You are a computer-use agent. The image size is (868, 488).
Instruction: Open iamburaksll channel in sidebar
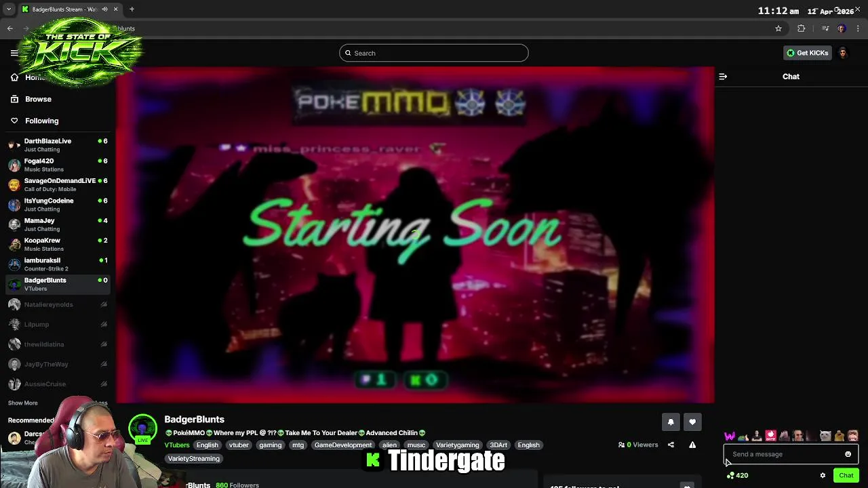click(58, 264)
